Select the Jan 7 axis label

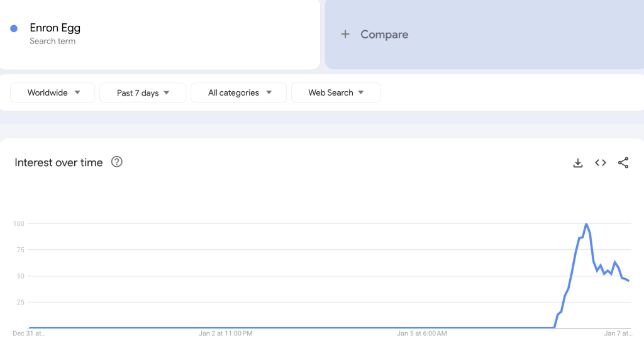[x=618, y=333]
